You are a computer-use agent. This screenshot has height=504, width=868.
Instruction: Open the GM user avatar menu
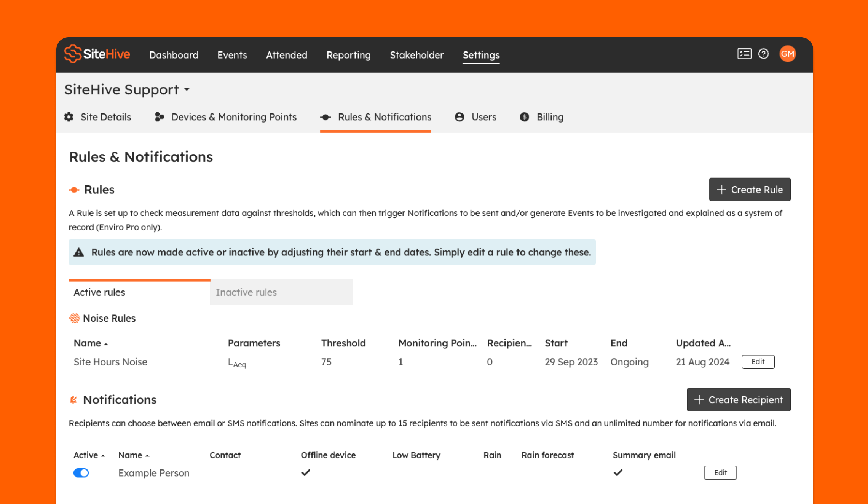click(787, 54)
